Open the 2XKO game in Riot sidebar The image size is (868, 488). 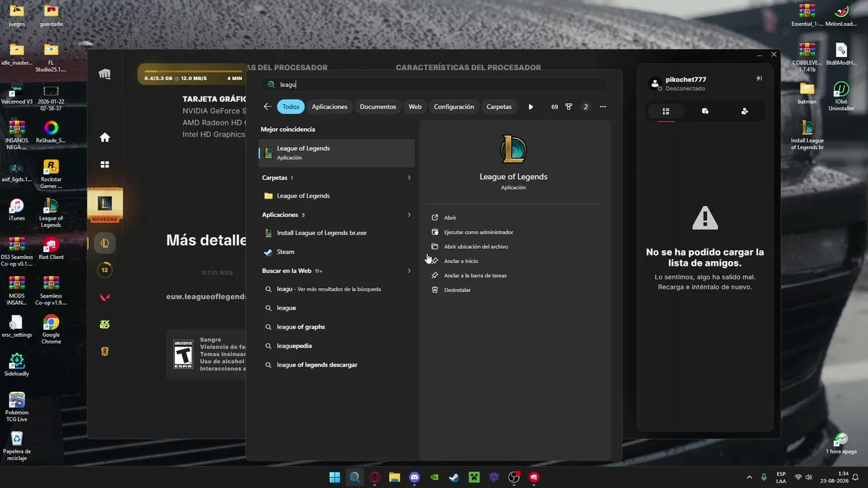click(x=104, y=324)
